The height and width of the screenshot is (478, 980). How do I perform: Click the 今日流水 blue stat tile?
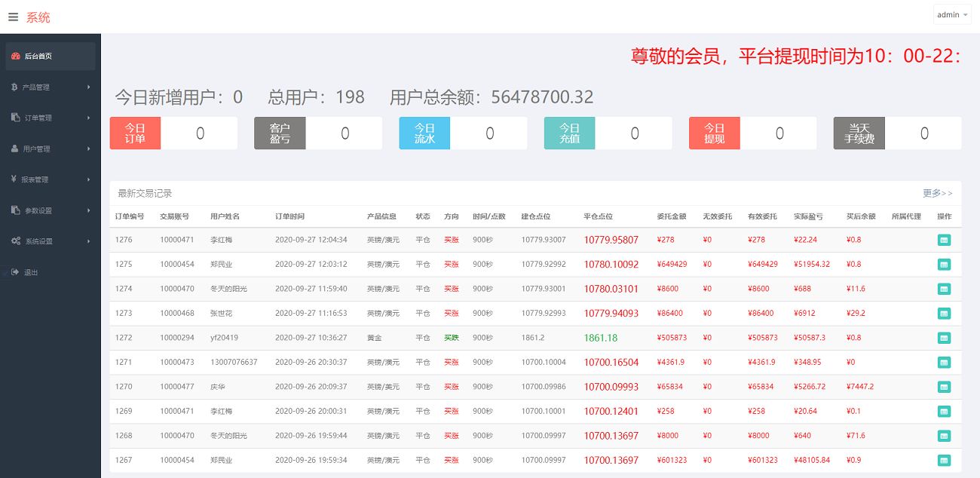pyautogui.click(x=424, y=133)
